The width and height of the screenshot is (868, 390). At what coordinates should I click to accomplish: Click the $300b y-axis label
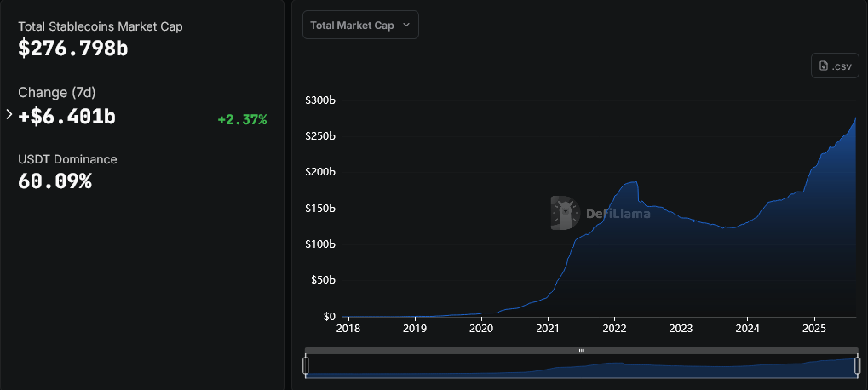[320, 100]
